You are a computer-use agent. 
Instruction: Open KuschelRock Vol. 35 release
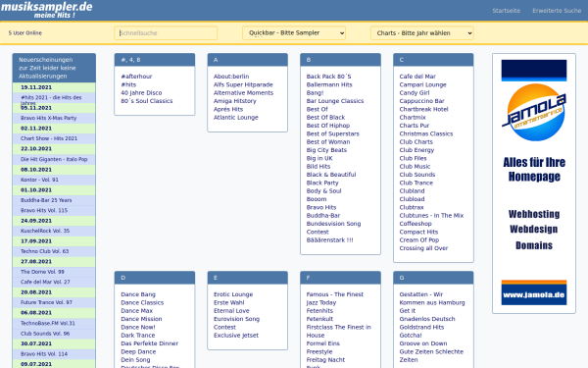click(45, 231)
